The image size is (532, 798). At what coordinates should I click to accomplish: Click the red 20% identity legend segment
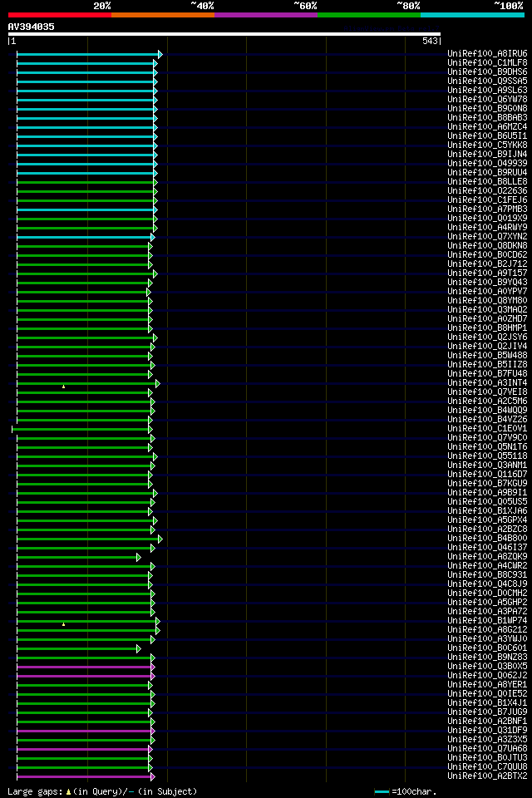click(60, 15)
